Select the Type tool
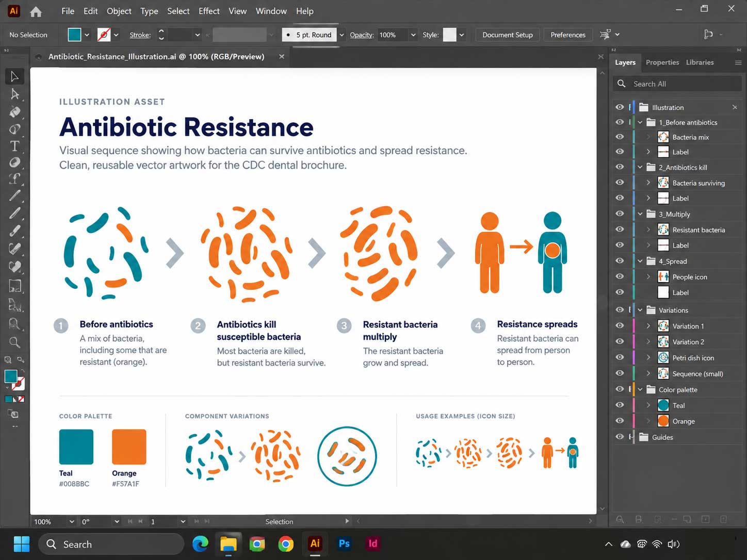 coord(14,146)
